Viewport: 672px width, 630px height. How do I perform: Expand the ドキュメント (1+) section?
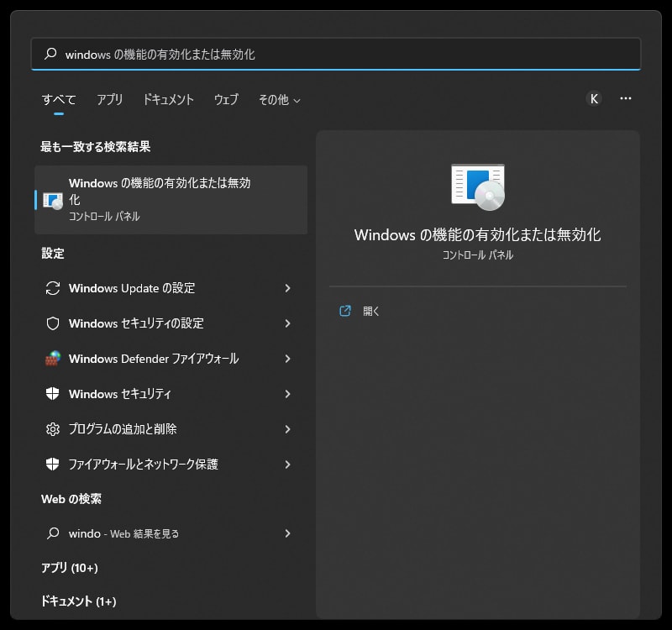[x=78, y=601]
